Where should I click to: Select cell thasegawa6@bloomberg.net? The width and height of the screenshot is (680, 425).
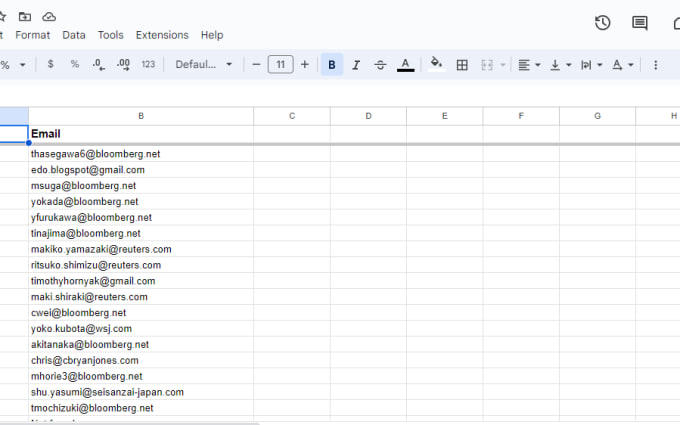coord(141,154)
